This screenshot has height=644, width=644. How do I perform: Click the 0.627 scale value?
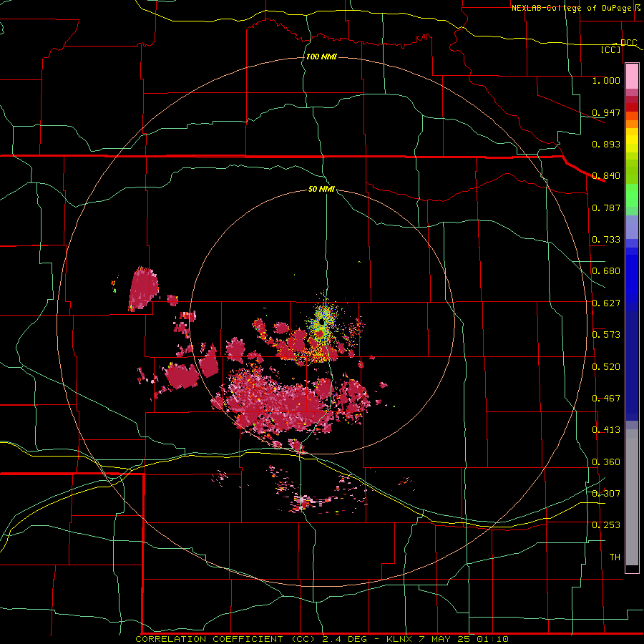(606, 303)
